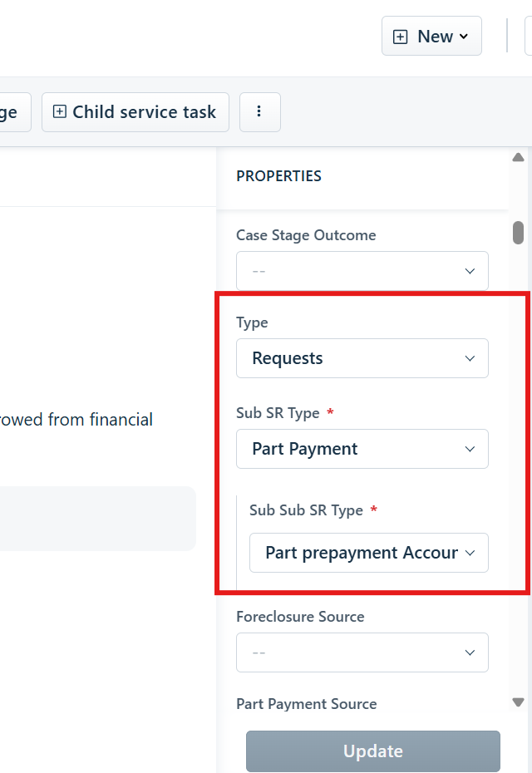Expand the Foreclosure Source dropdown
The image size is (532, 773).
point(362,652)
